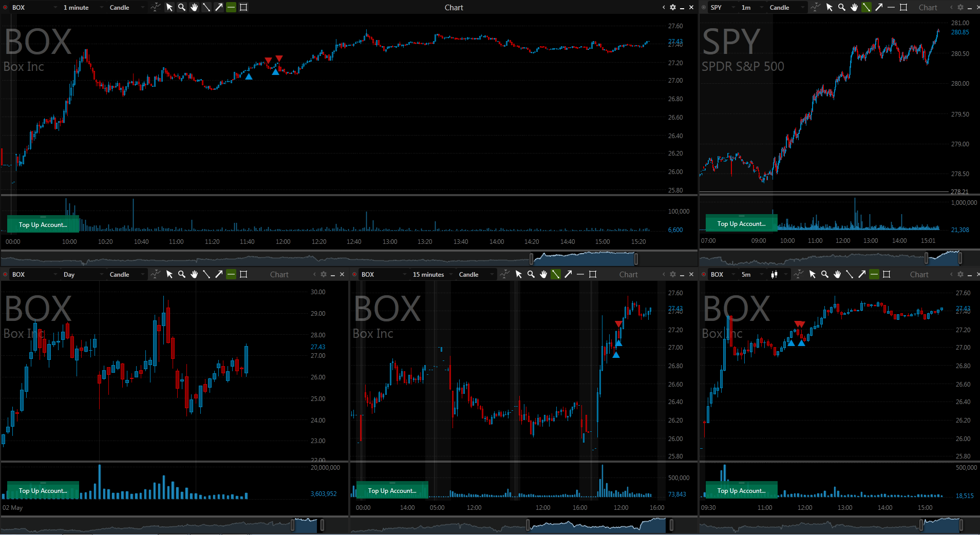Open settings gear of BOX 5m chart
Screen dimensions: 980x535
[x=960, y=274]
